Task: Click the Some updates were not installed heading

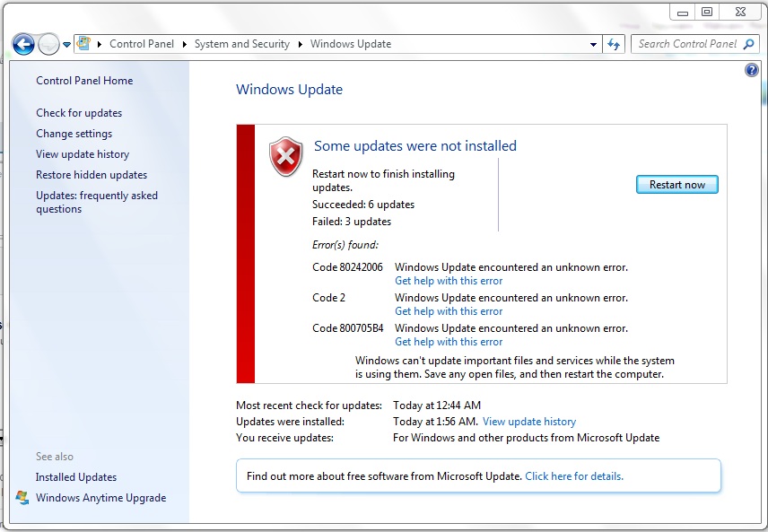Action: (415, 145)
